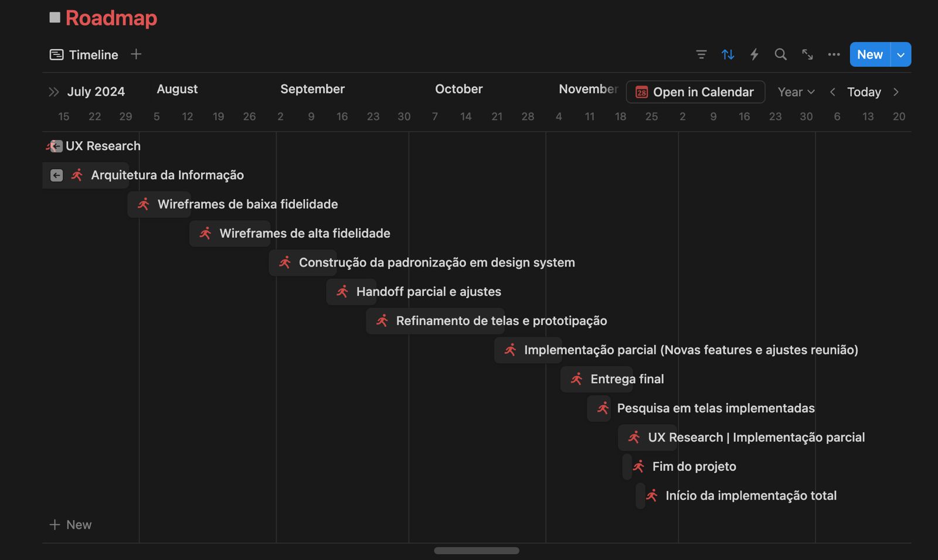Click the runner icon of UX Research | Implementação parcial
Viewport: 938px width, 560px height.
pyautogui.click(x=634, y=437)
